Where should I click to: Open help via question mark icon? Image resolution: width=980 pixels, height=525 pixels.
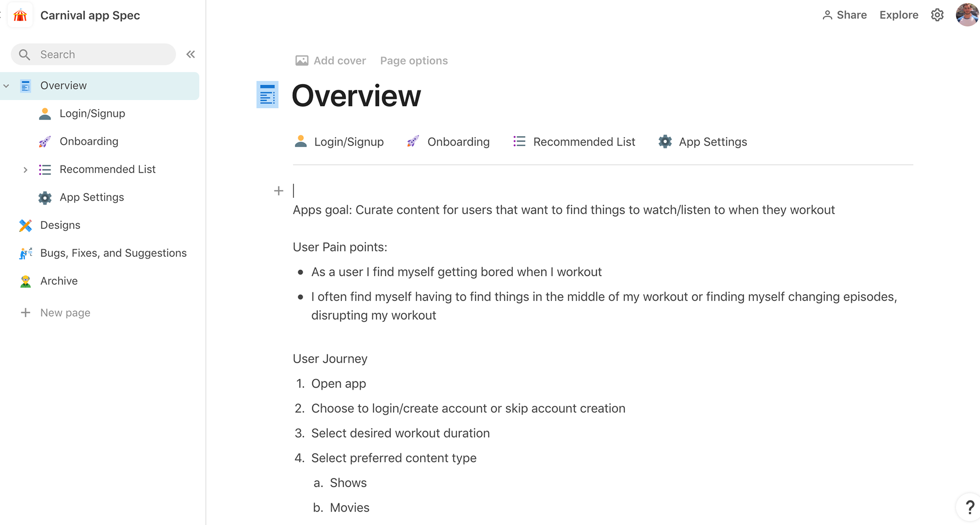pyautogui.click(x=969, y=507)
